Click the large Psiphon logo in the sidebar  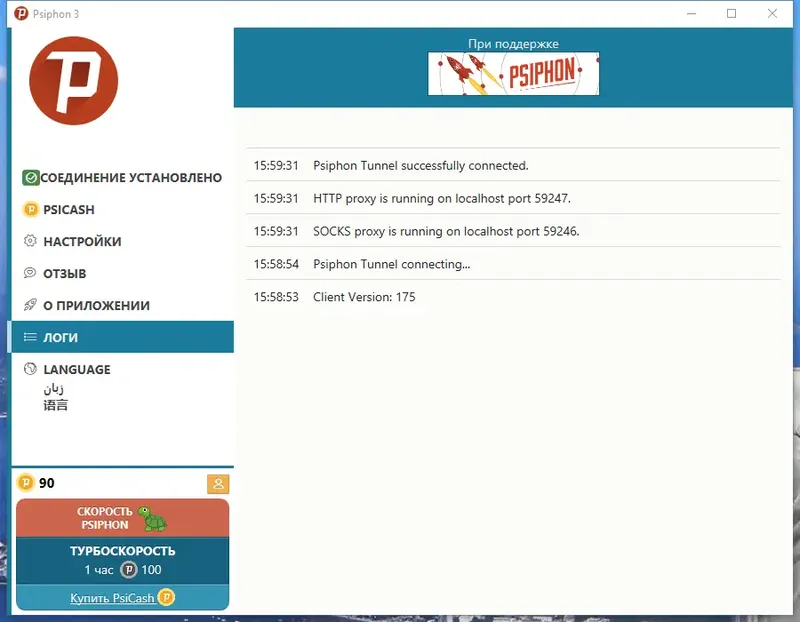click(x=73, y=81)
